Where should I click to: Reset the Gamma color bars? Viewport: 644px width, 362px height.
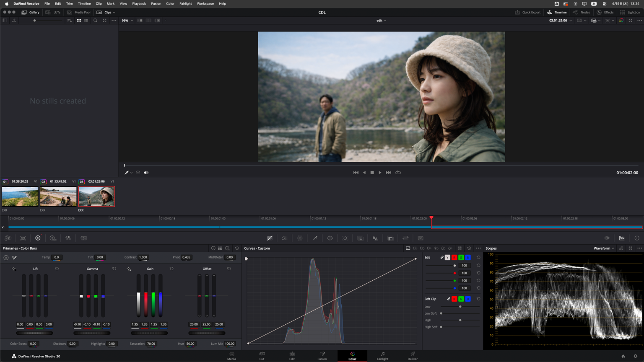(114, 269)
